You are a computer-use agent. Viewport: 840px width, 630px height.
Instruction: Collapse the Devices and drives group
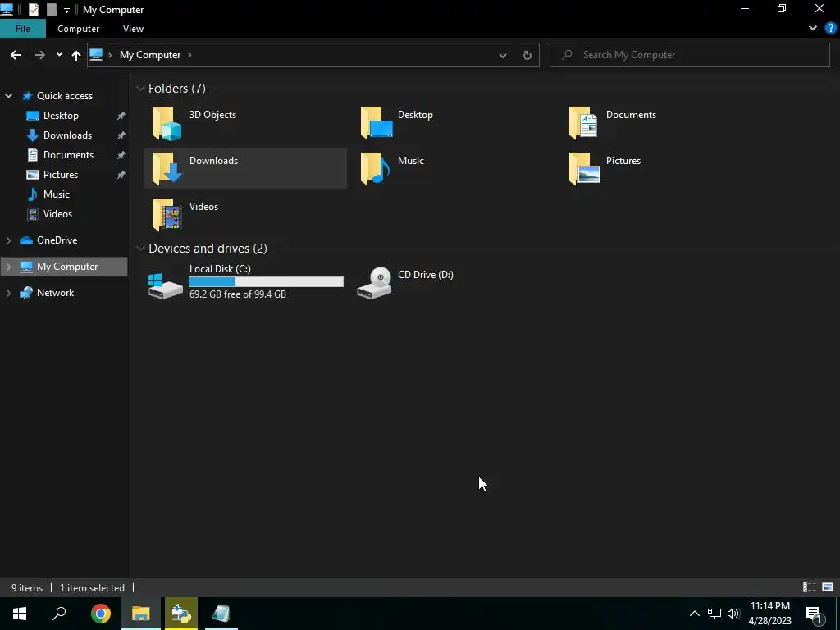(x=140, y=249)
